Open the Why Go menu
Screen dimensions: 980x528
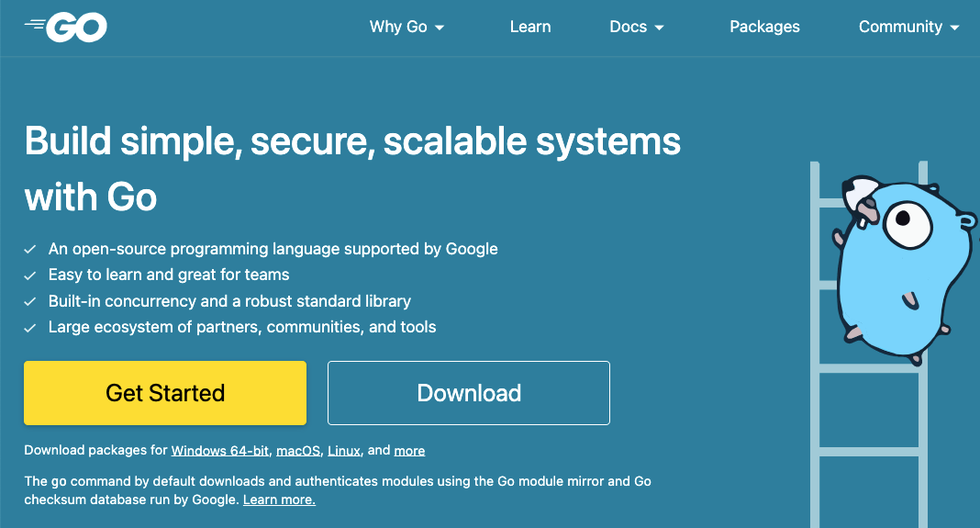click(406, 27)
